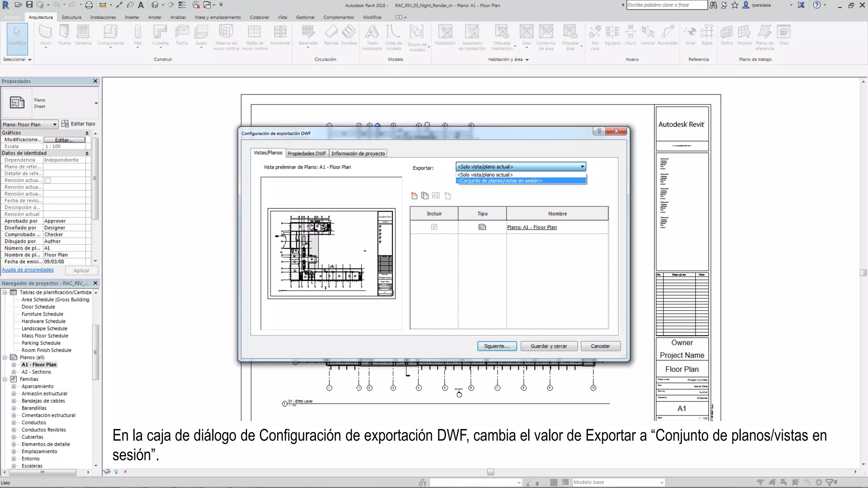Open the Estructura ribbon tab
The image size is (868, 488).
coord(72,17)
